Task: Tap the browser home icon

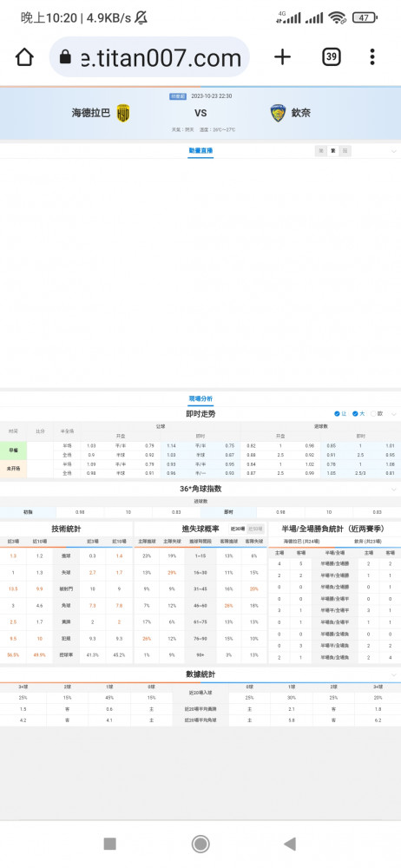Action: pyautogui.click(x=24, y=57)
